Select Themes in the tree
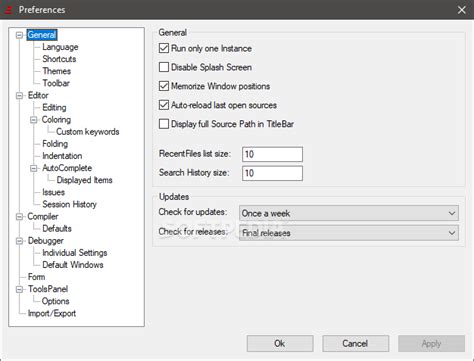This screenshot has height=361, width=474. [x=57, y=71]
